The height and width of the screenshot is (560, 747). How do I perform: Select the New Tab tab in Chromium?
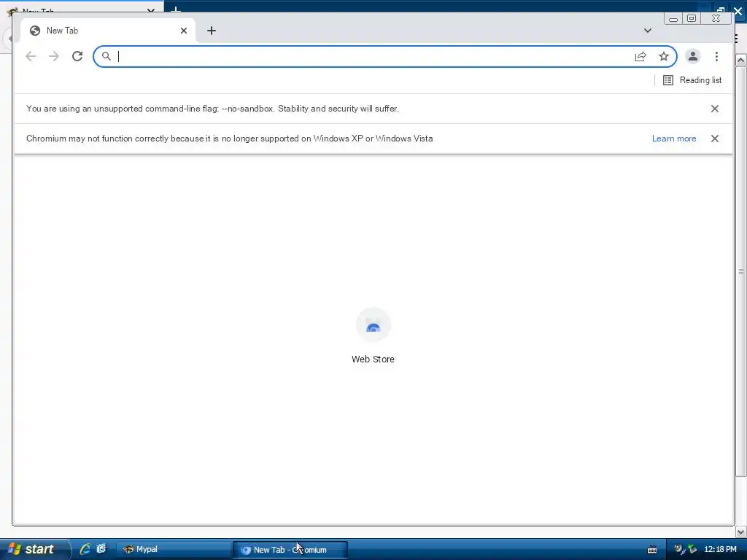point(108,31)
